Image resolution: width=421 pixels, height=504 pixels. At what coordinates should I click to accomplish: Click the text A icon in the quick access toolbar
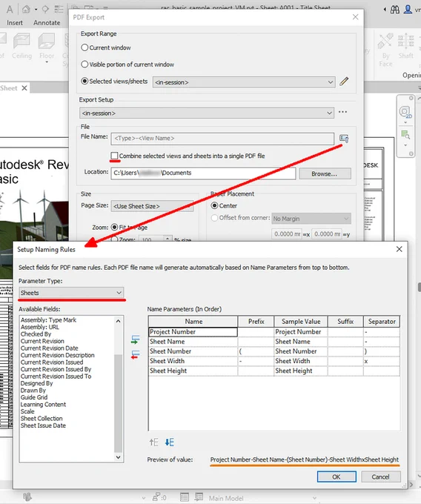(x=10, y=10)
